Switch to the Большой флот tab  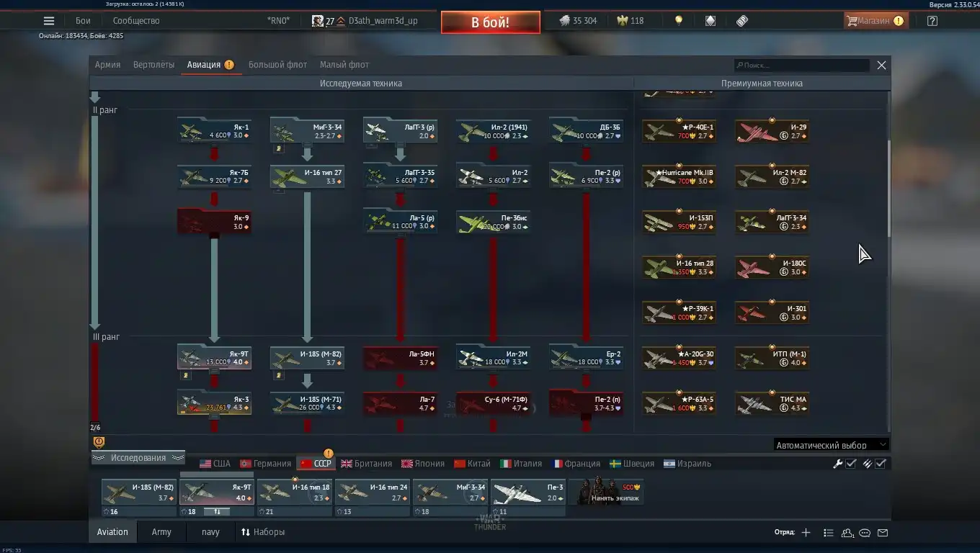(x=277, y=65)
